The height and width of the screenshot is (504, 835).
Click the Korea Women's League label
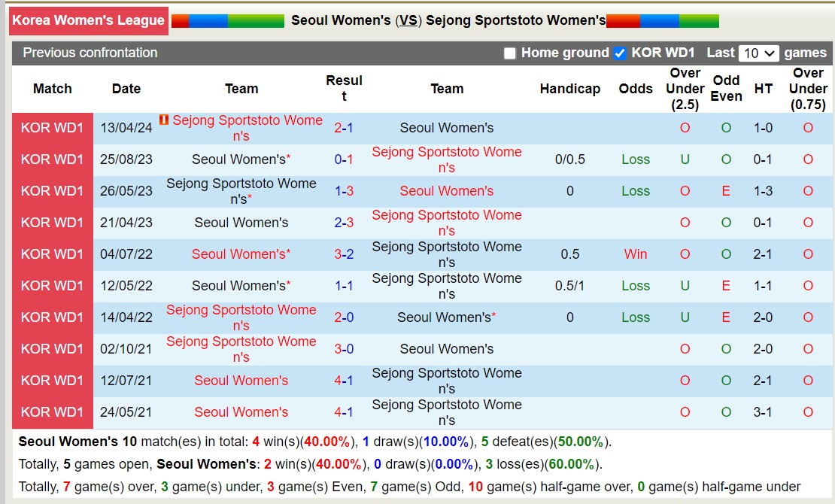point(88,20)
